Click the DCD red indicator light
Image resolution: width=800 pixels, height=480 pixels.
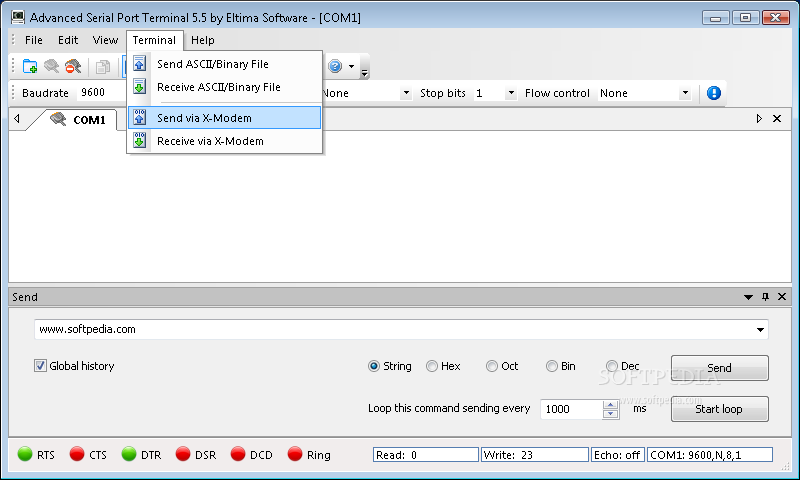[238, 453]
